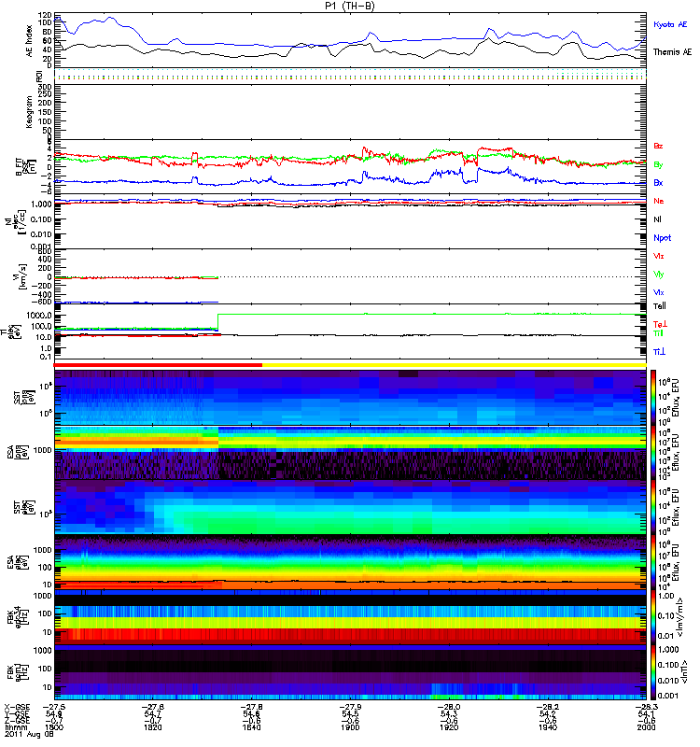The height and width of the screenshot is (747, 700).
Task: Select the P1 (TH-B) plot title
Action: [350, 6]
